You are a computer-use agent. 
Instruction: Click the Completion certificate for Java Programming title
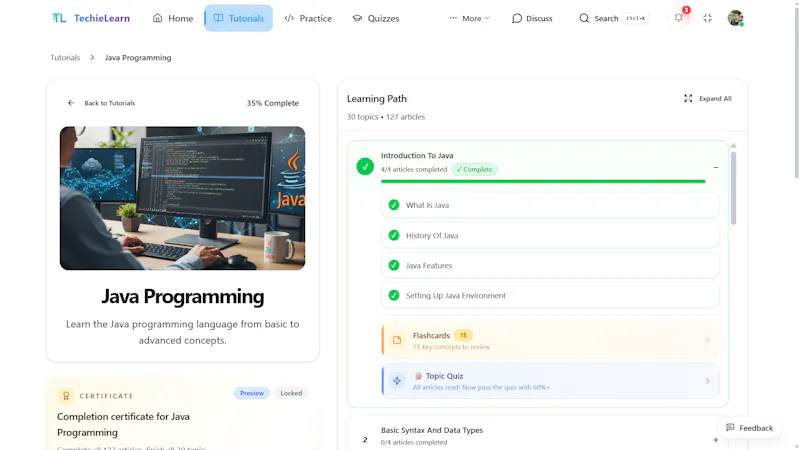(x=123, y=424)
